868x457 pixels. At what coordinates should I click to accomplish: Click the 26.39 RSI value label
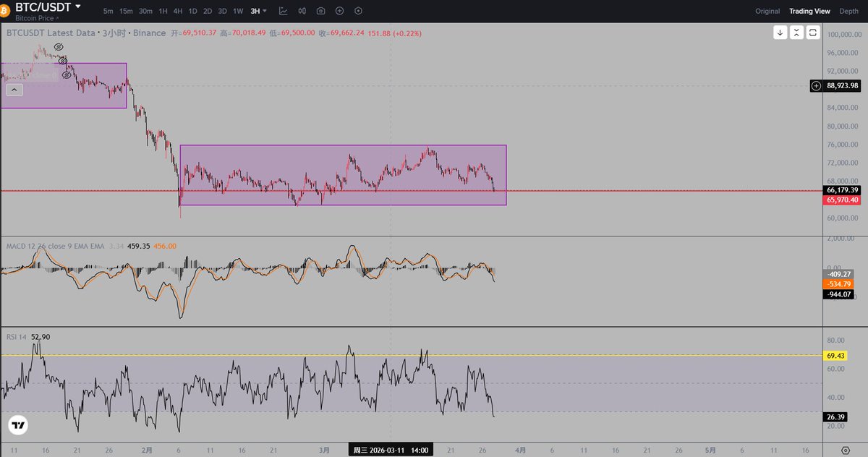click(837, 417)
